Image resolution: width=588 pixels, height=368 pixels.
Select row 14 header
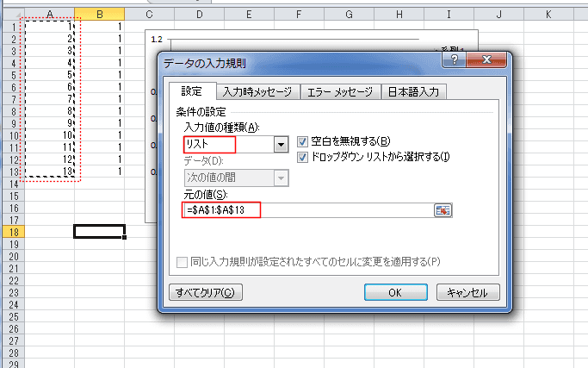14,184
